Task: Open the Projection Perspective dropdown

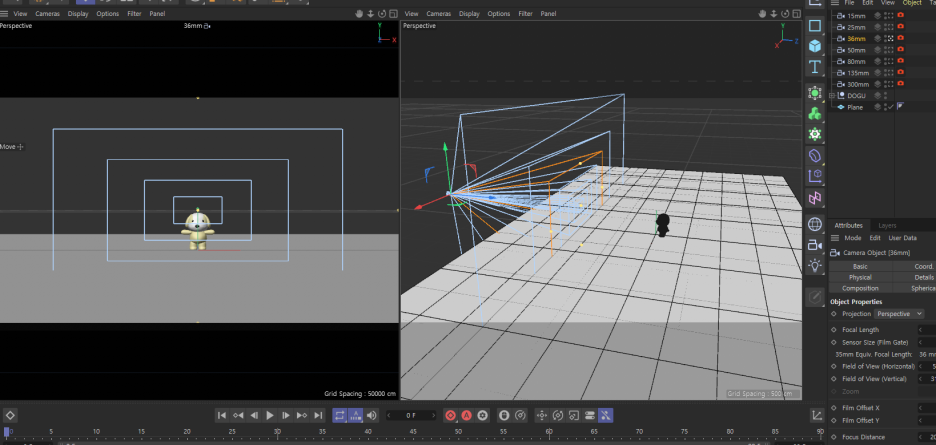Action: tap(899, 314)
